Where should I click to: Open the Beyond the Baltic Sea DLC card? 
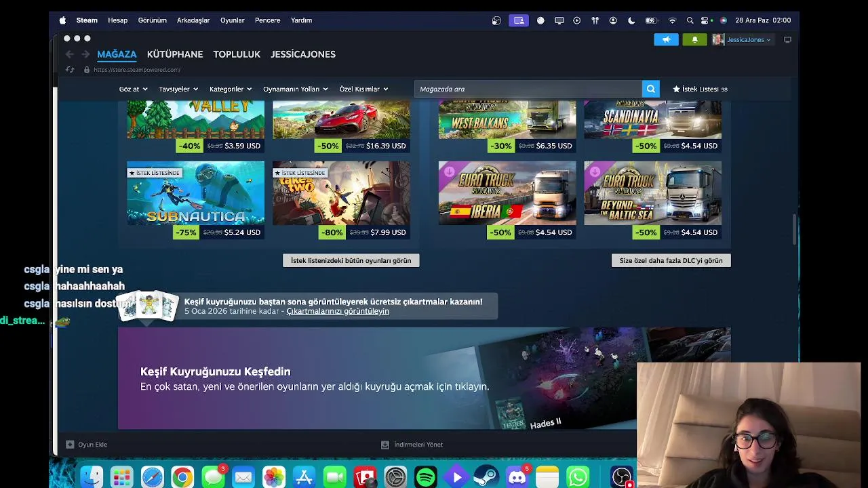pos(653,201)
